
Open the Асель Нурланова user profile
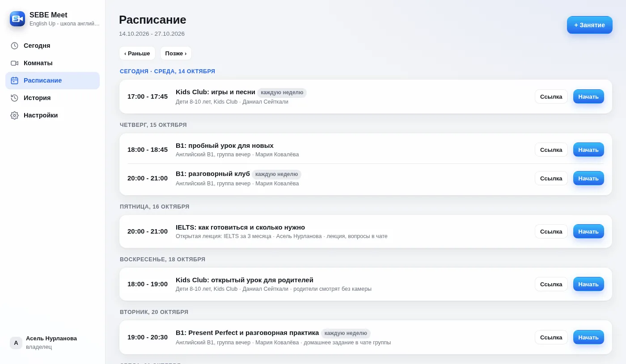pyautogui.click(x=52, y=343)
